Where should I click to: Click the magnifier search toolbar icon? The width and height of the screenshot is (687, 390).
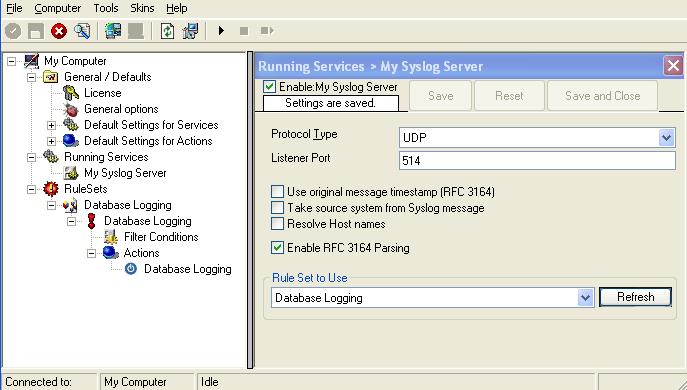pyautogui.click(x=82, y=31)
